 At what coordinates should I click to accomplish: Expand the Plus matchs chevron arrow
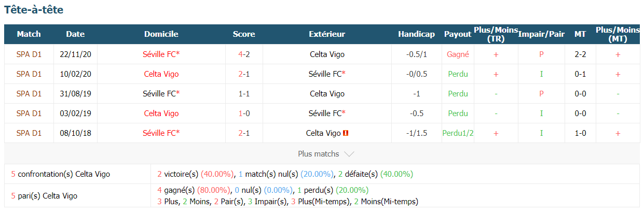(x=349, y=154)
